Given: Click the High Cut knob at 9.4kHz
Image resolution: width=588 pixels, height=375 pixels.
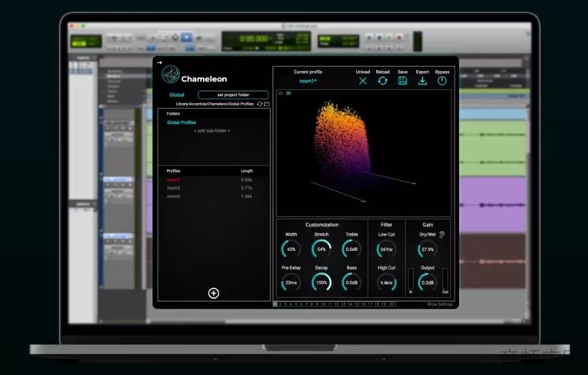Looking at the screenshot, I should pyautogui.click(x=386, y=282).
